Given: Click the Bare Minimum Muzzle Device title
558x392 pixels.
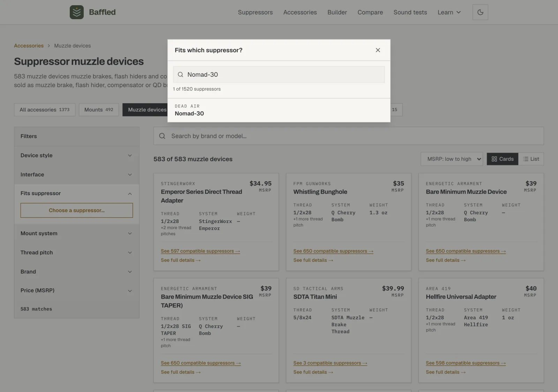Looking at the screenshot, I should coord(466,192).
